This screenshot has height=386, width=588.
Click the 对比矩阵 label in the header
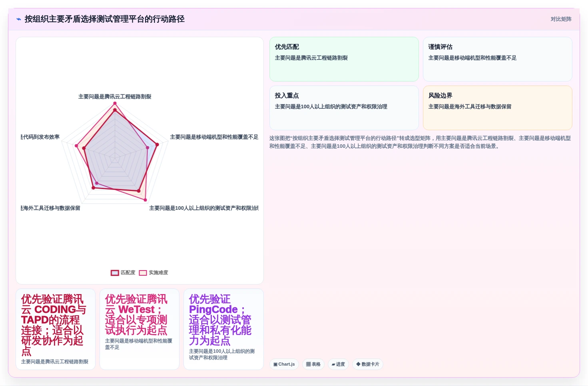561,19
